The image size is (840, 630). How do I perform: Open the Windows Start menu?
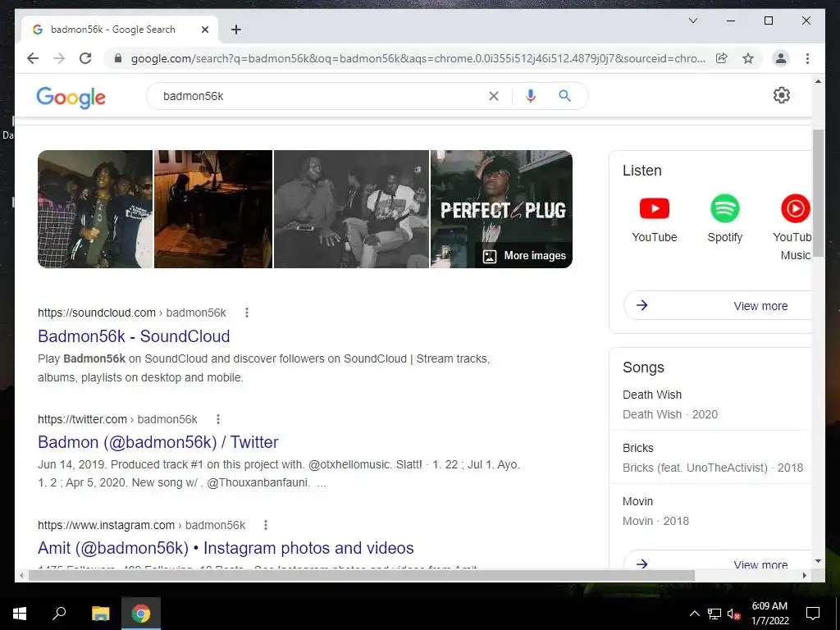point(20,614)
